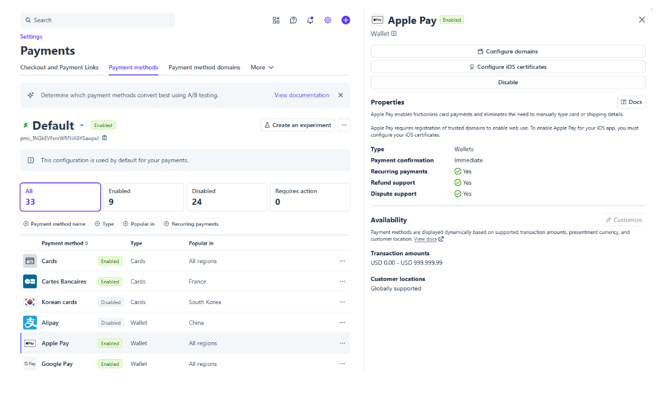Open Default configuration overflow menu
This screenshot has height=395, width=670.
click(344, 125)
